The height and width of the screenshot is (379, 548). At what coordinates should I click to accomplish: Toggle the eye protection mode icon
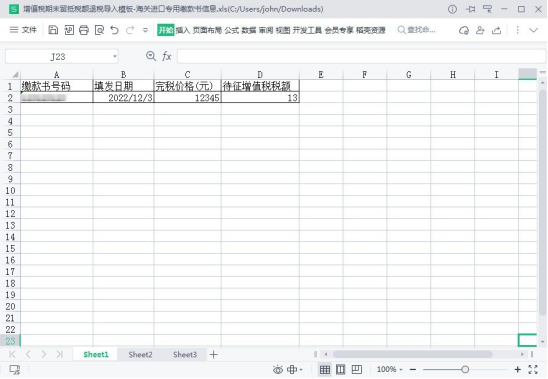[278, 370]
